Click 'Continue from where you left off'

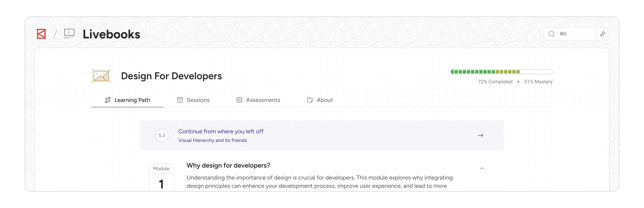pyautogui.click(x=221, y=131)
